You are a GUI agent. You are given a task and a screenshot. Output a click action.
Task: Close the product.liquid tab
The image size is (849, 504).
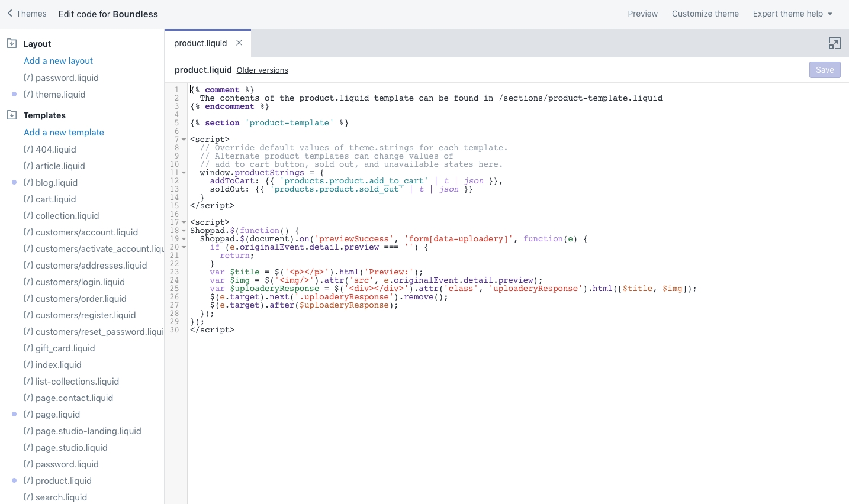pyautogui.click(x=239, y=43)
